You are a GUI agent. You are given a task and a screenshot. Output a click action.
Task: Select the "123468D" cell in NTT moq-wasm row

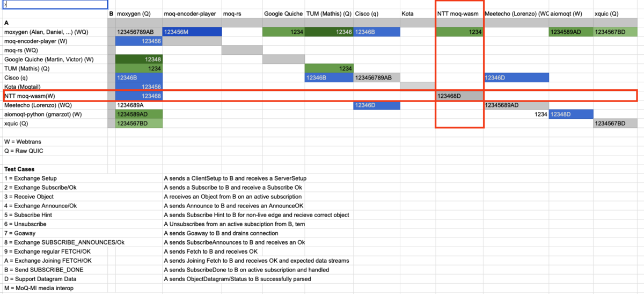[x=459, y=96]
